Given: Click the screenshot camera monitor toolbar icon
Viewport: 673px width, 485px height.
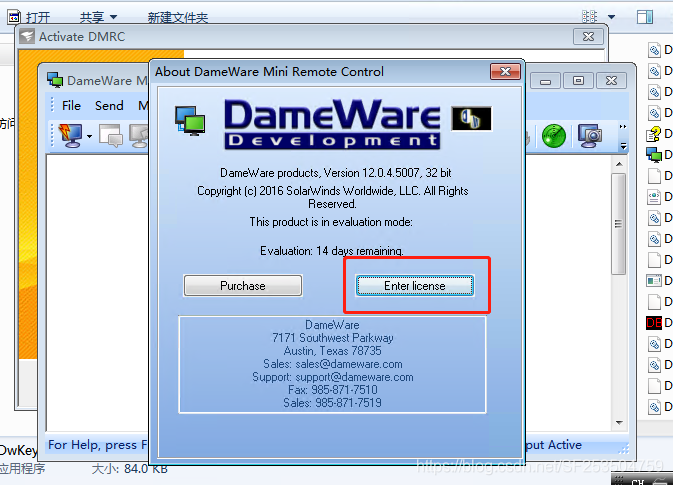Looking at the screenshot, I should coord(590,136).
